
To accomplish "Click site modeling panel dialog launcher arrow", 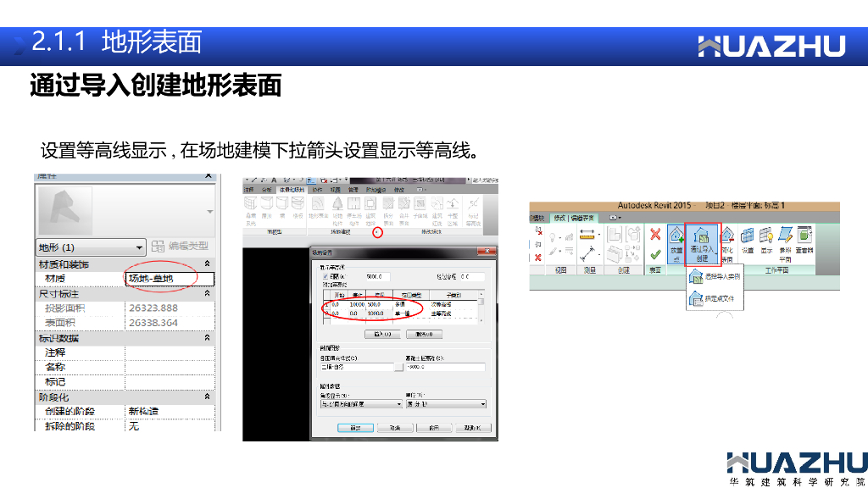I will (x=377, y=232).
